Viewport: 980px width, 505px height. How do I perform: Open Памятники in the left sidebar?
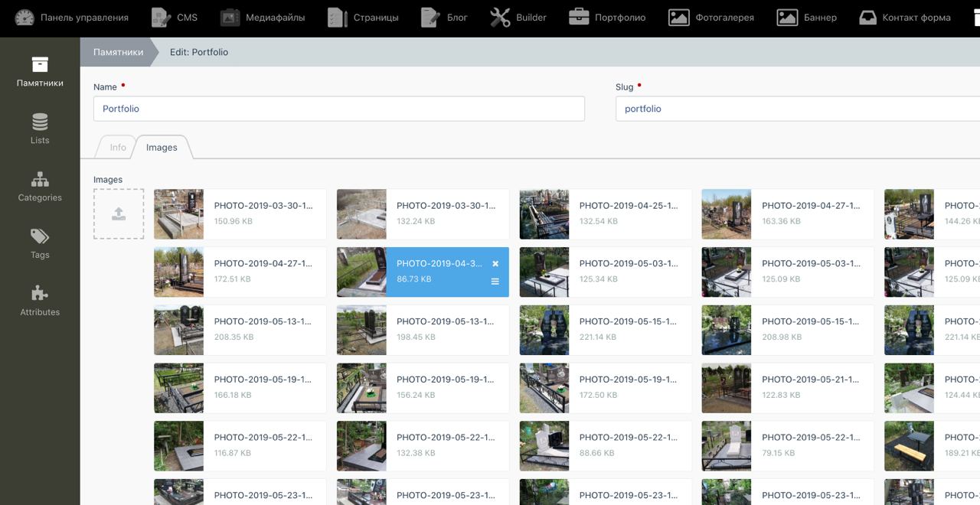click(x=40, y=71)
